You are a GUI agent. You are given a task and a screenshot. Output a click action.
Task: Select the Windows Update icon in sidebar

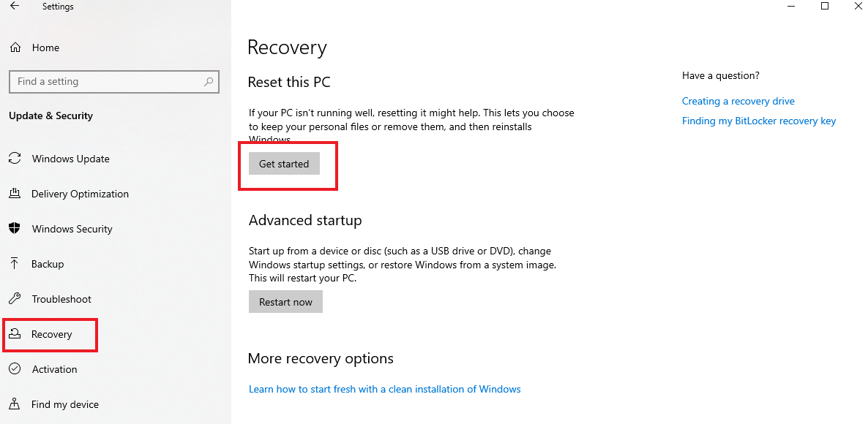(x=16, y=159)
